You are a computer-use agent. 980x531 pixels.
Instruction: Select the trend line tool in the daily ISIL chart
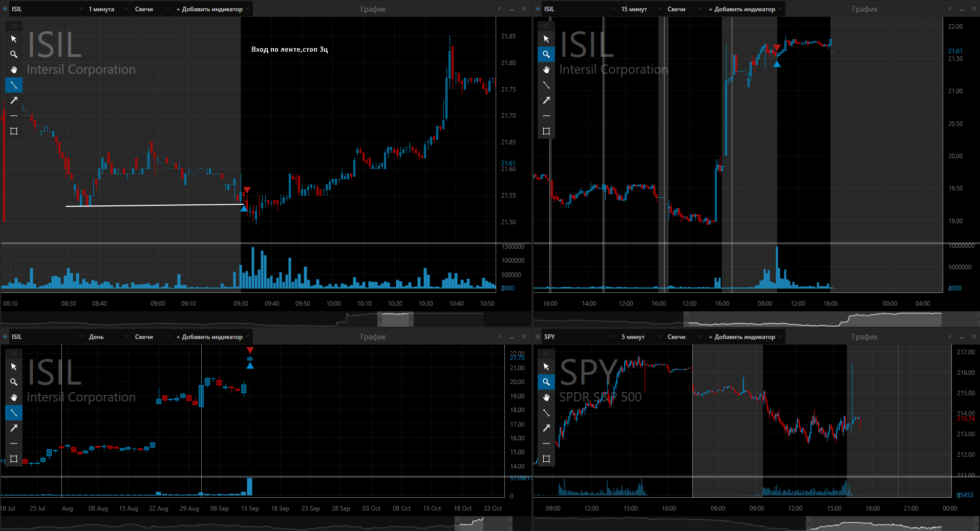tap(14, 413)
